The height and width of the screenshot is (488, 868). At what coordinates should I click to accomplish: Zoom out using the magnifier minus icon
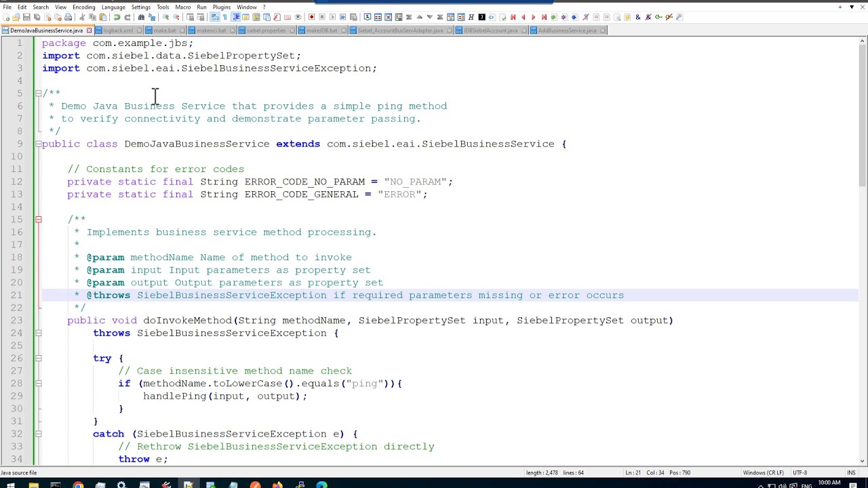[x=176, y=17]
